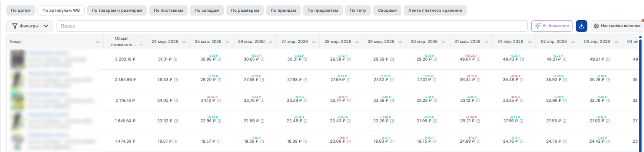Open the «29 мар. 2026» column menu
Screen dimensions: 644x152
[x=401, y=42]
